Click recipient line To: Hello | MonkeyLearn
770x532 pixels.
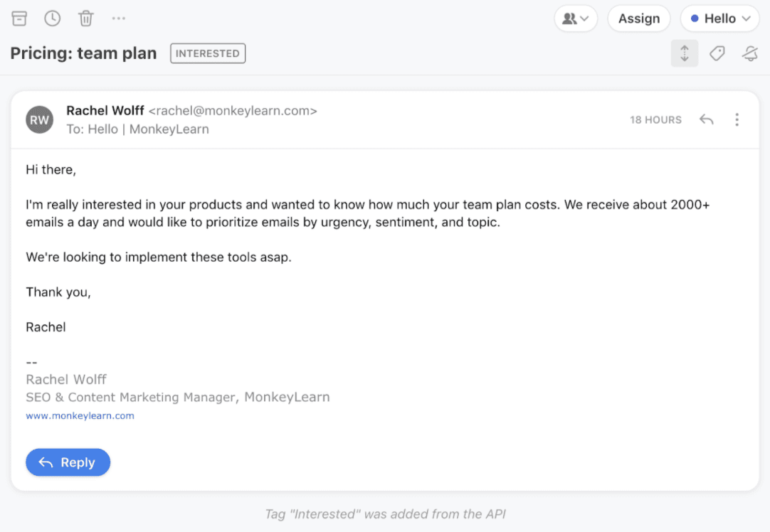tap(137, 129)
